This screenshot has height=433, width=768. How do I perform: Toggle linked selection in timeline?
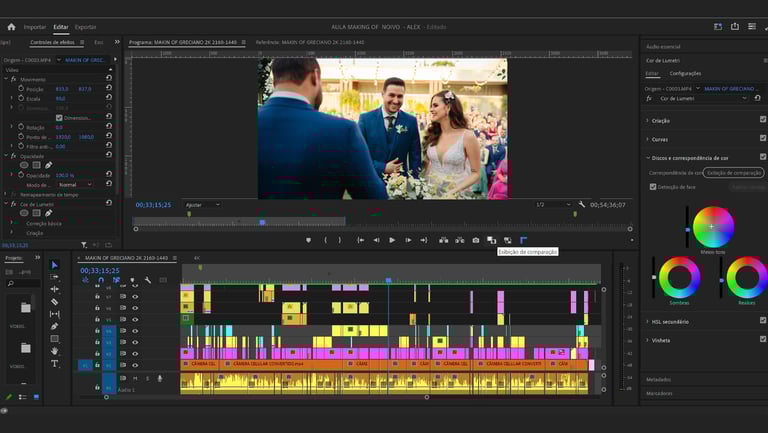[116, 280]
